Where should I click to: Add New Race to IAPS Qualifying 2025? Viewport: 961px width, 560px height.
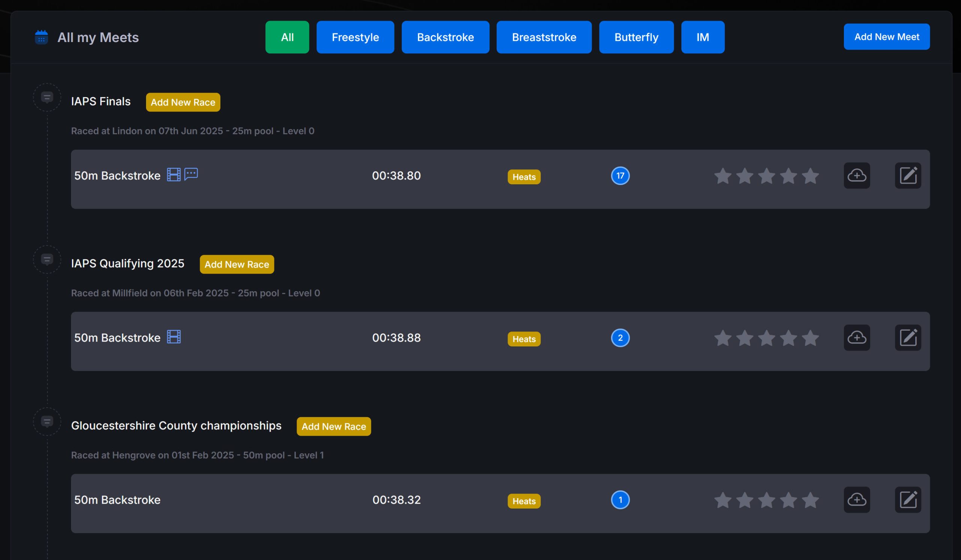tap(236, 264)
